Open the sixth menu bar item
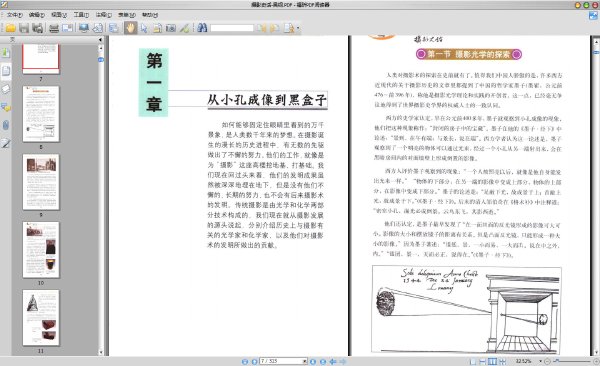 pyautogui.click(x=127, y=15)
